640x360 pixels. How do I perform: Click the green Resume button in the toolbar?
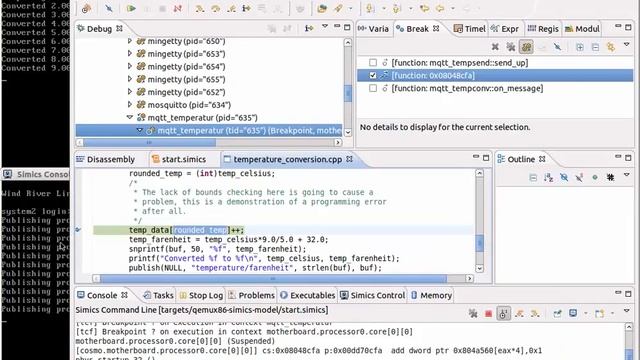pos(131,8)
